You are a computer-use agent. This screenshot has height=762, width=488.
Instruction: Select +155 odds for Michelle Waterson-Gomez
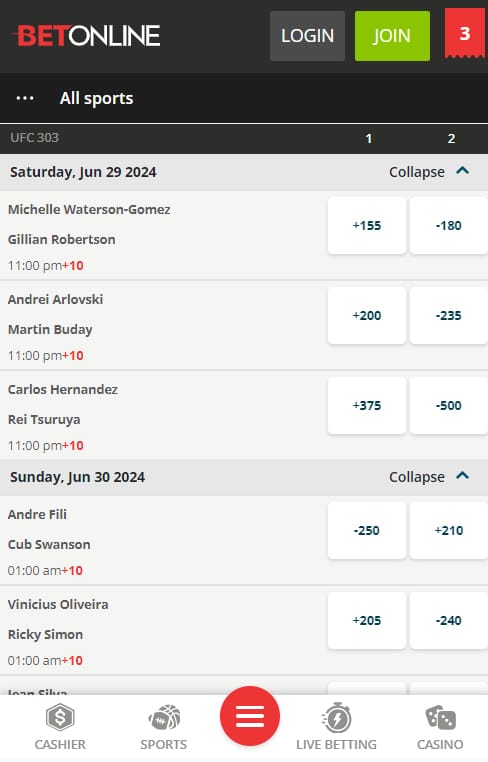(x=367, y=225)
